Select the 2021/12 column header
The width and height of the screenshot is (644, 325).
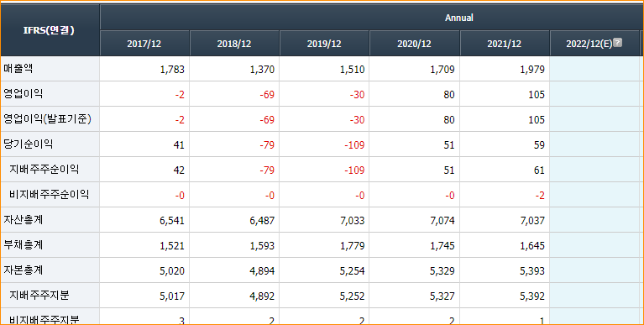coord(505,44)
